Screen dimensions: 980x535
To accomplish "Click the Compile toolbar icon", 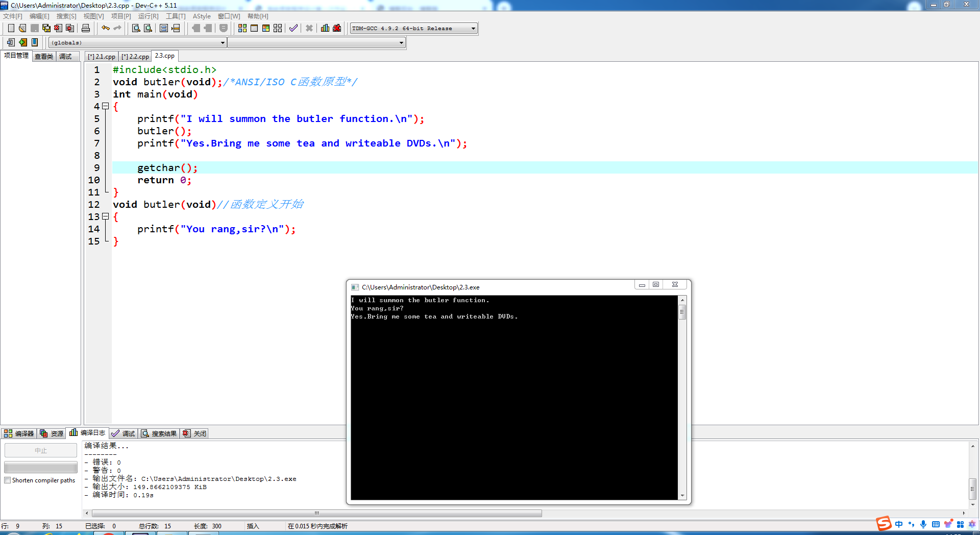I will [242, 28].
